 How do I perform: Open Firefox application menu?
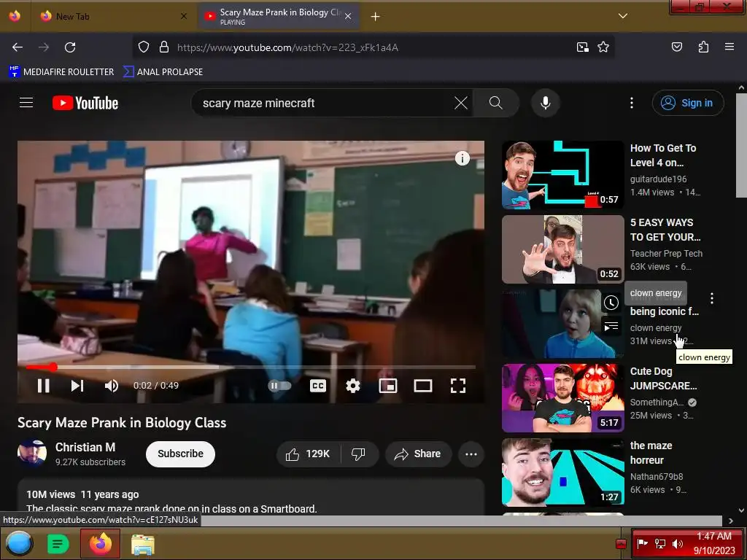729,47
